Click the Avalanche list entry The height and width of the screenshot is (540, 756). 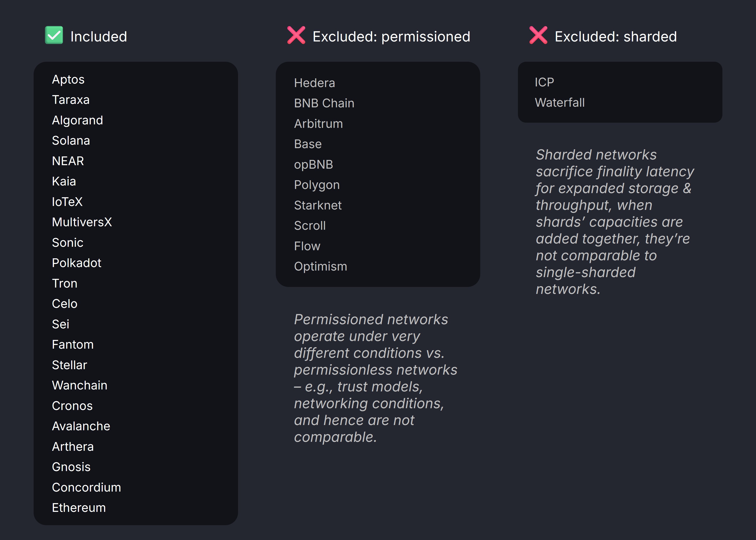81,426
